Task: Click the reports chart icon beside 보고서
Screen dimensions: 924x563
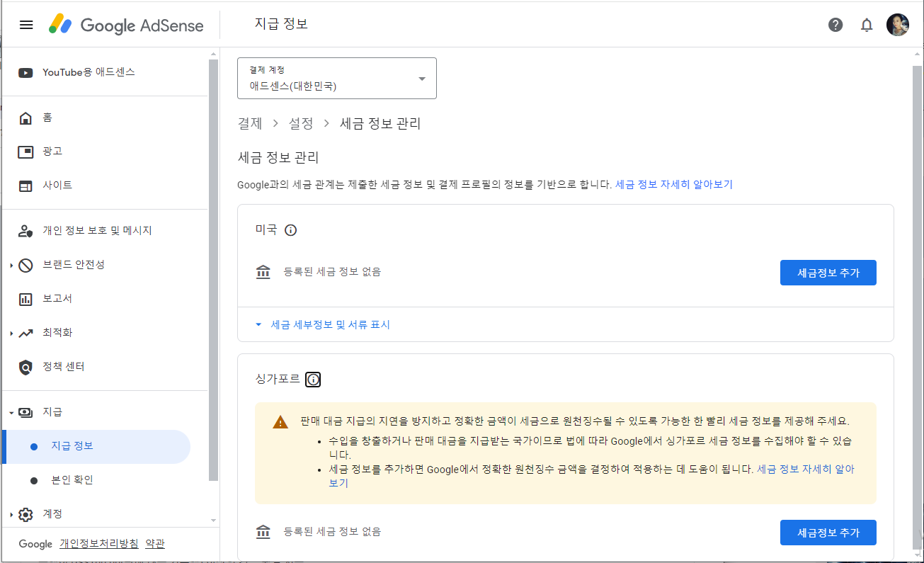Action: click(25, 299)
